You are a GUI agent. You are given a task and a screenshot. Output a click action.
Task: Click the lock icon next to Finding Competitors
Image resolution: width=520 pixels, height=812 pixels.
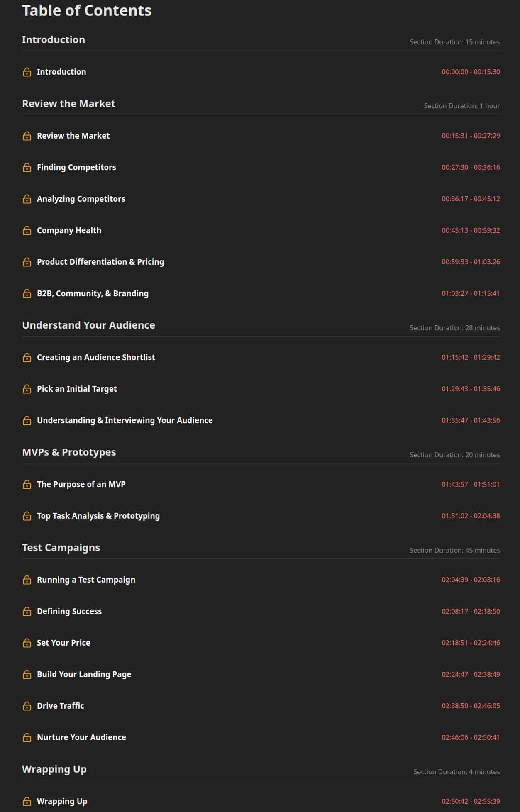pyautogui.click(x=27, y=167)
